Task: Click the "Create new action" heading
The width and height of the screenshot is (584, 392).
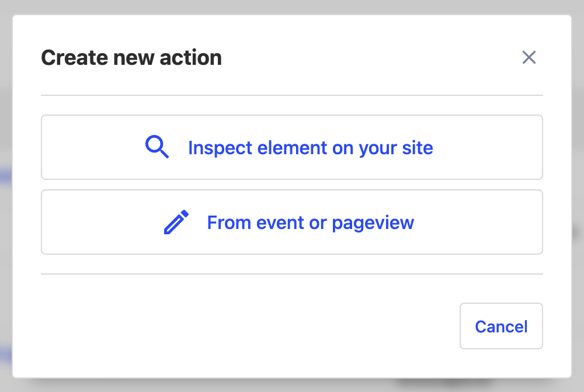Action: point(131,58)
